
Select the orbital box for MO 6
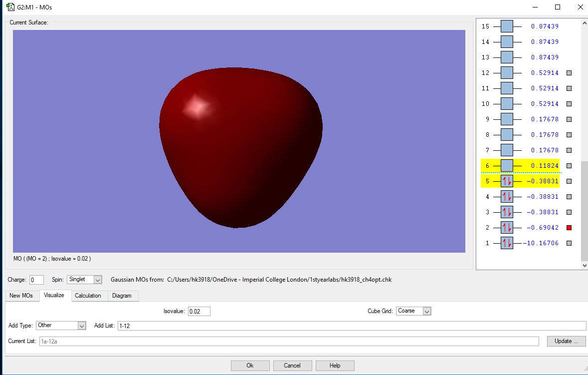pos(507,166)
